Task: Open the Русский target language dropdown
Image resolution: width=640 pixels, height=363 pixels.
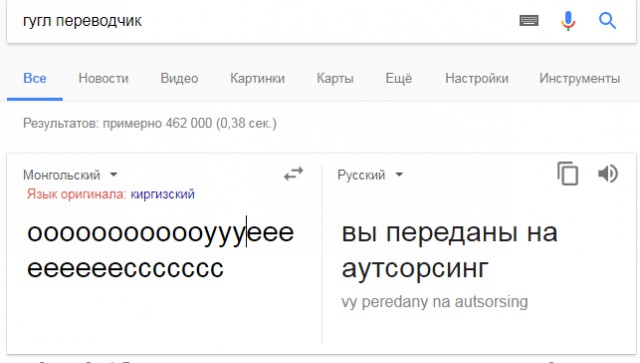Action: (x=370, y=175)
